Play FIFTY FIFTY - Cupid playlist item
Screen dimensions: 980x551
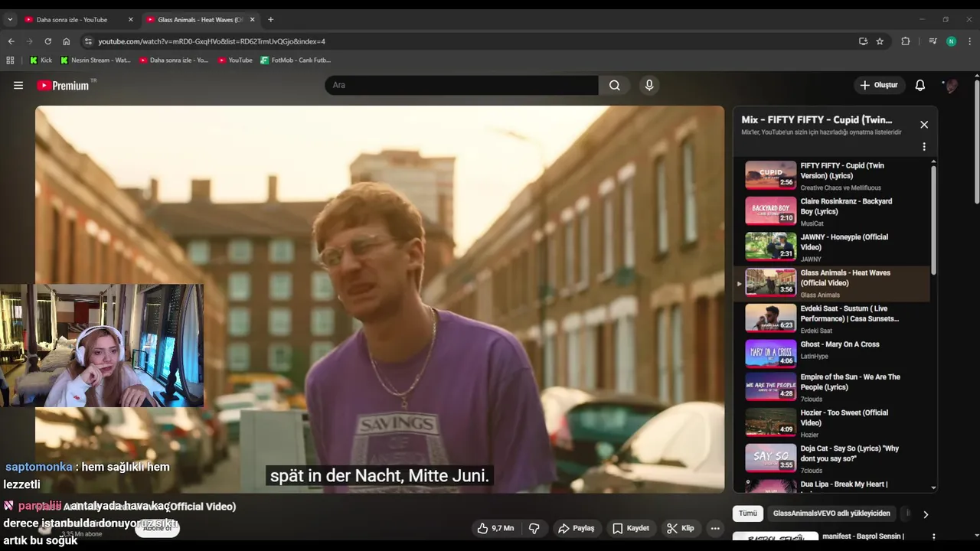pos(833,175)
